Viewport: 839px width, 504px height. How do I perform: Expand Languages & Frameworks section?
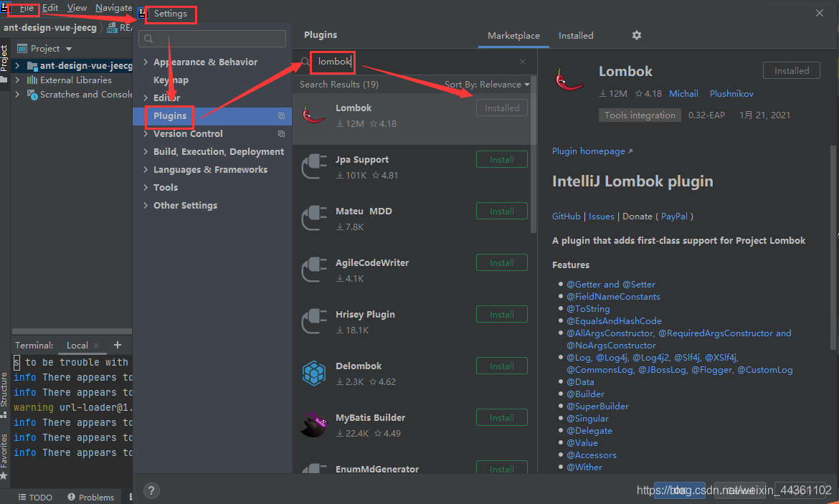(x=146, y=170)
